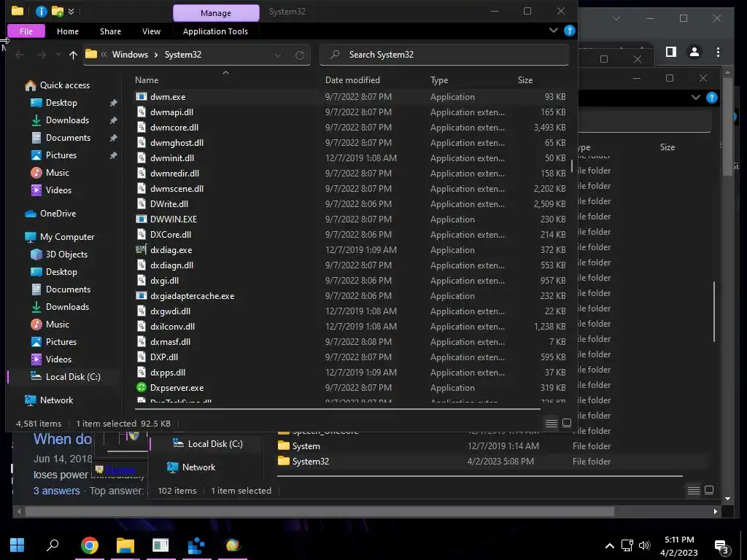Viewport: 747px width, 560px height.
Task: Open the Windows Start menu
Action: coord(18,545)
